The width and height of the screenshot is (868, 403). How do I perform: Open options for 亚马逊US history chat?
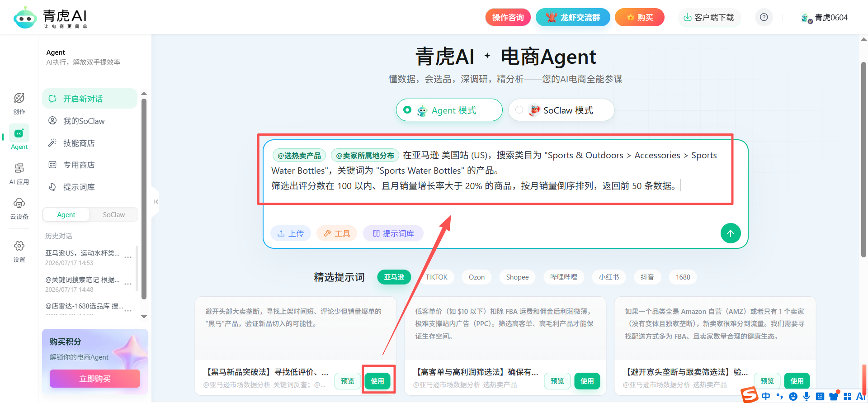coord(128,257)
